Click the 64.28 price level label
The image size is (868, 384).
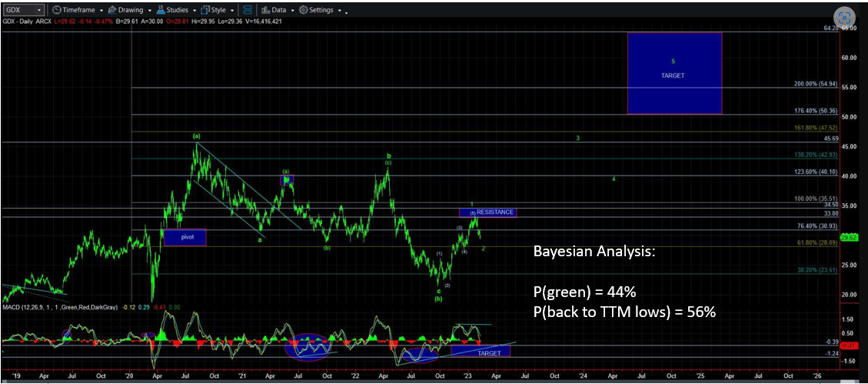pos(831,28)
